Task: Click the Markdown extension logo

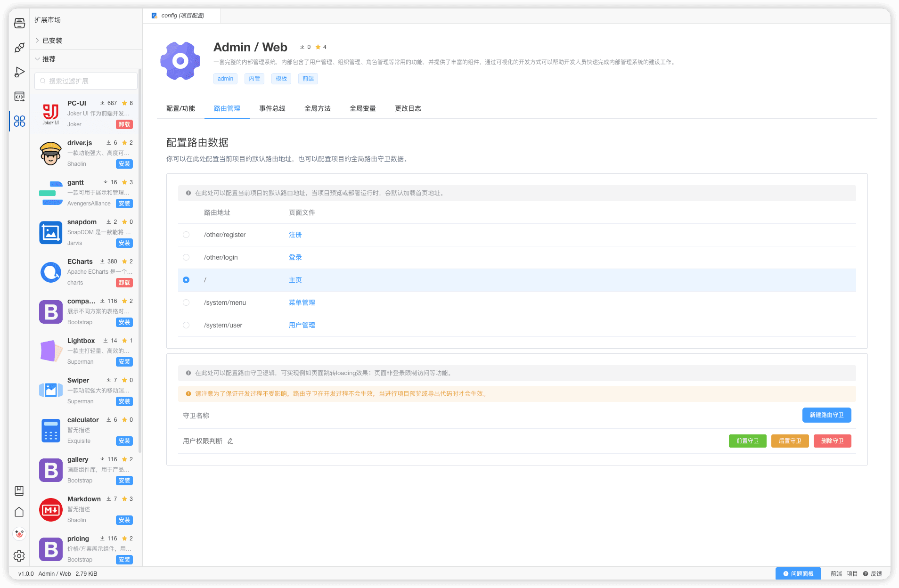Action: 51,509
